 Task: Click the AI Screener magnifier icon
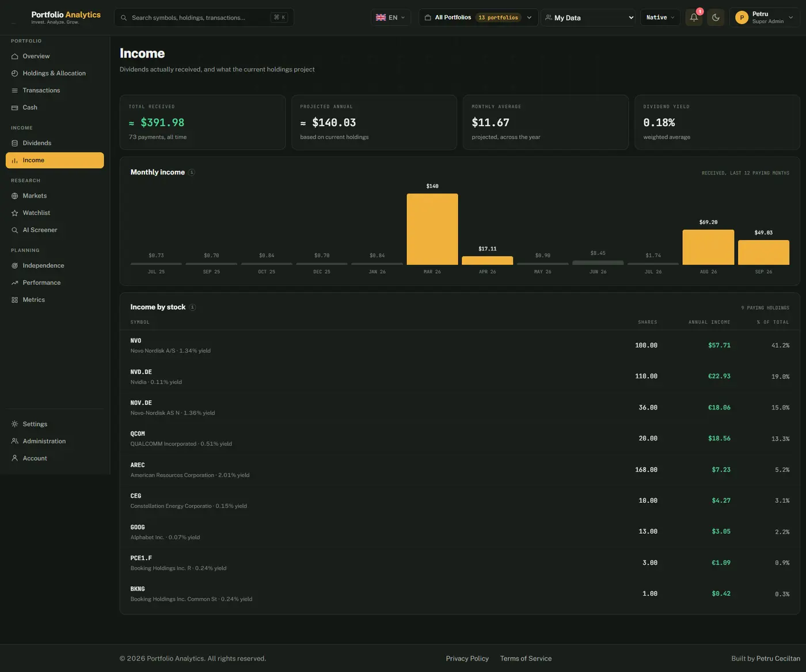(15, 230)
